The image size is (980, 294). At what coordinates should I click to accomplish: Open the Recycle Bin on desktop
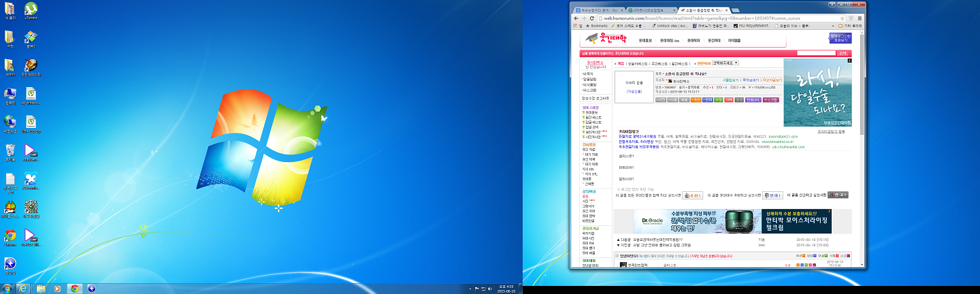[x=10, y=150]
